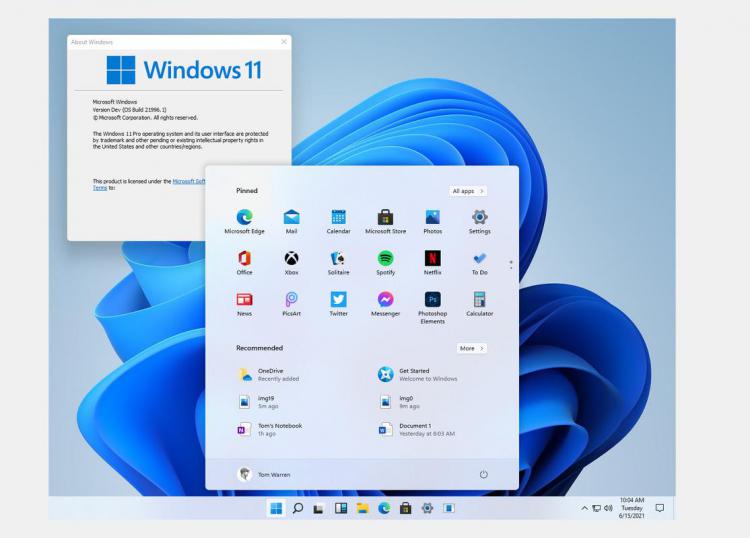
Task: Open the Widgets panel on taskbar
Action: 341,508
